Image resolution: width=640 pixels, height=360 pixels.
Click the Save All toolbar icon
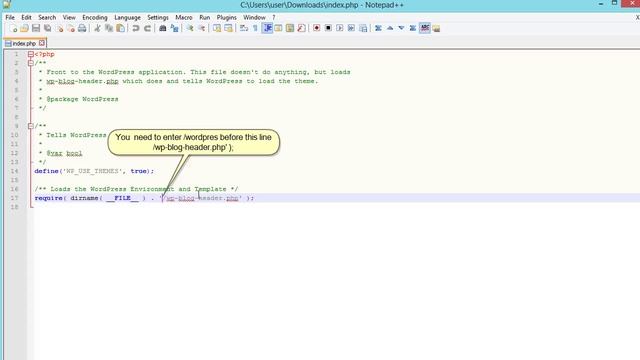coord(48,28)
